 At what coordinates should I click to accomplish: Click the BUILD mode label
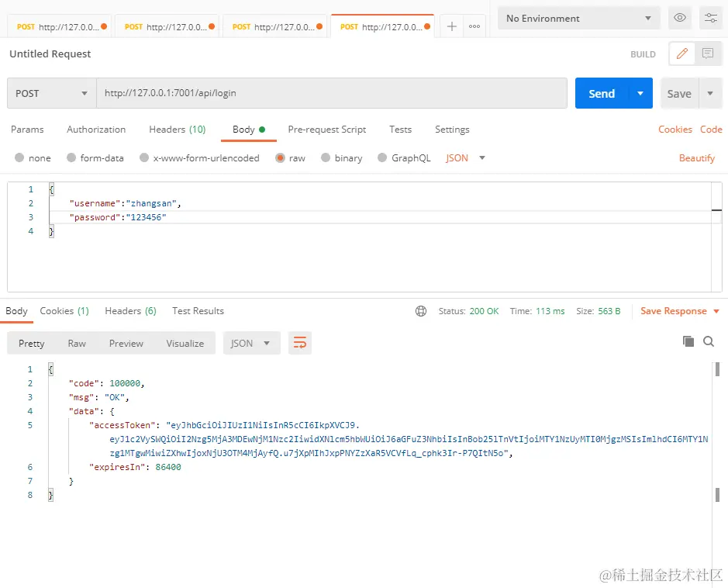643,54
